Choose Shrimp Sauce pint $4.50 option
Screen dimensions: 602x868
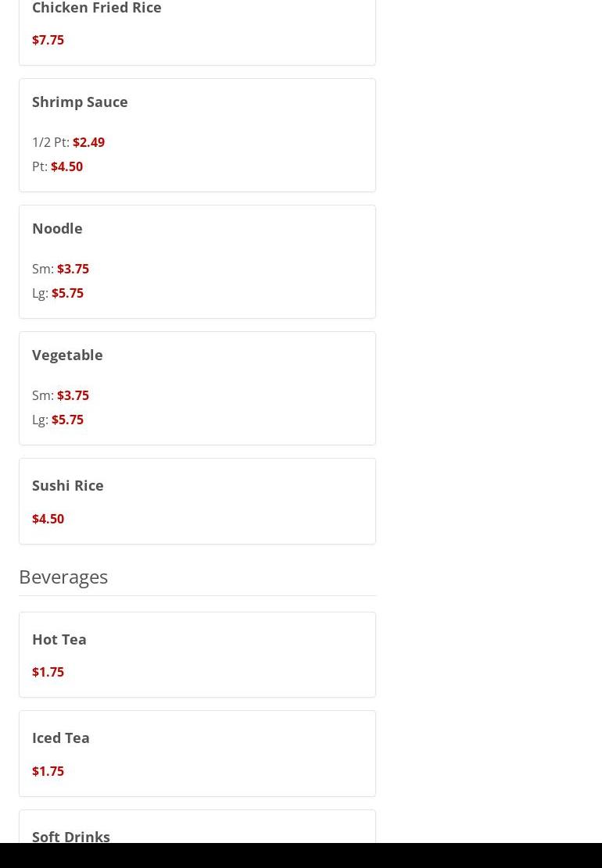point(58,166)
